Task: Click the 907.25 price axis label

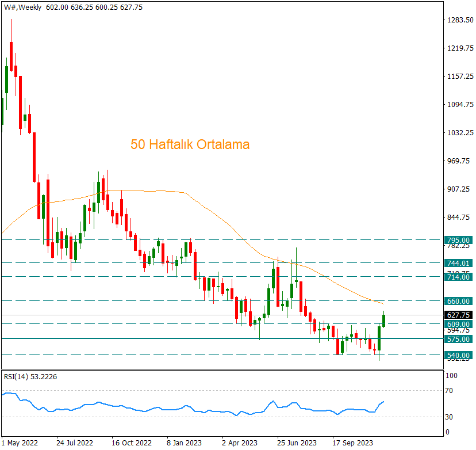Action: tap(458, 189)
